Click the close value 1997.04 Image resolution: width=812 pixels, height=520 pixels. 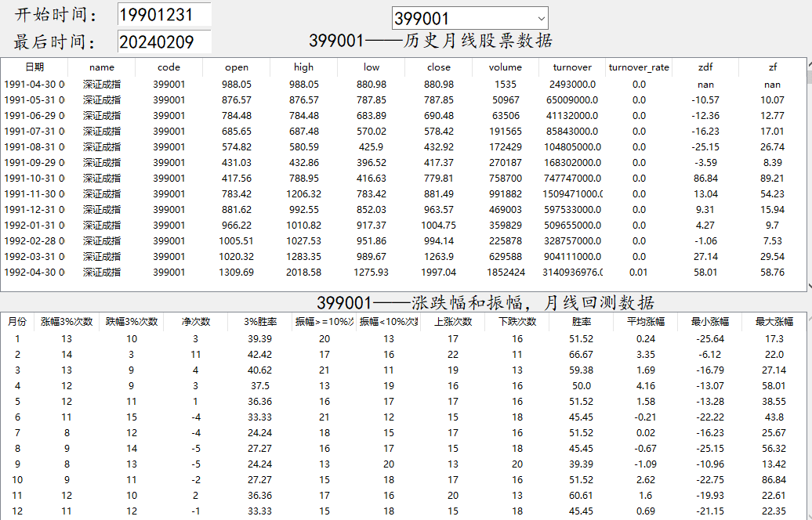click(439, 273)
